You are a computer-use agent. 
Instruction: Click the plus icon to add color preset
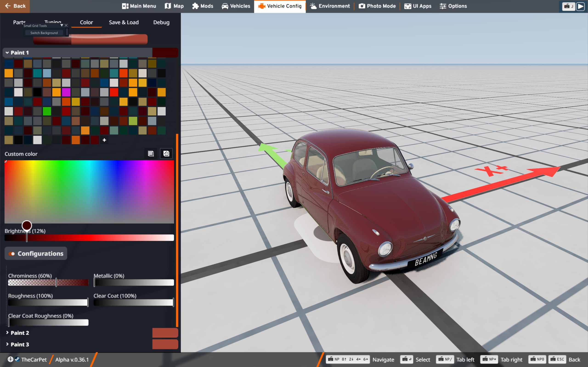(104, 140)
